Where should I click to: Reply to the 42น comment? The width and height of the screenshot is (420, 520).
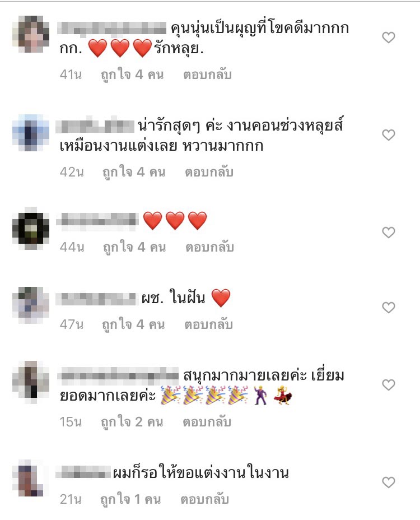[209, 172]
